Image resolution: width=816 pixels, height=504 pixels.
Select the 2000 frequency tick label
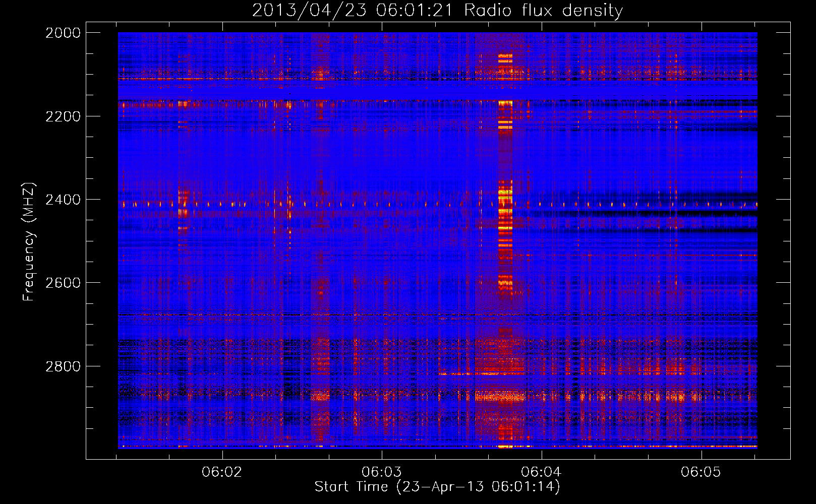click(x=63, y=33)
